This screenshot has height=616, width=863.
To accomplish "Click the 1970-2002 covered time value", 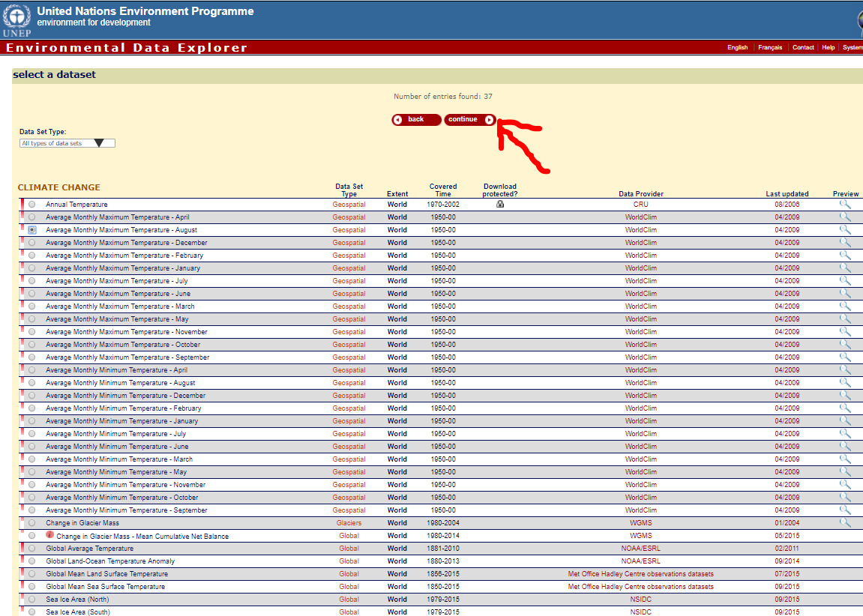I will coord(443,204).
